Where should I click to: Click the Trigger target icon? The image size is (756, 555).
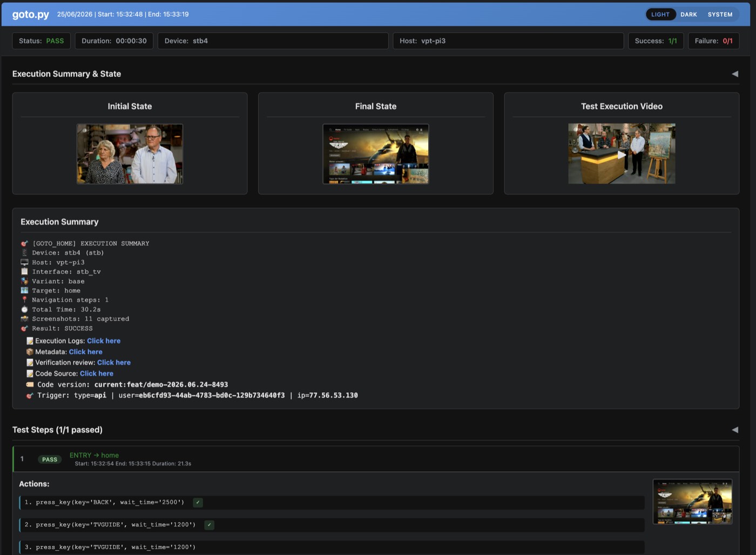tap(30, 396)
